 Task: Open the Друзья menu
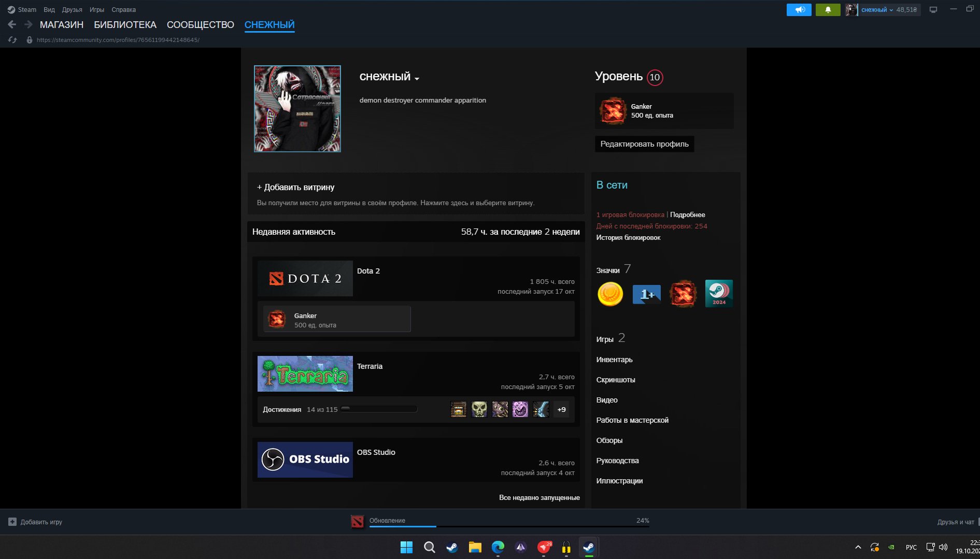[72, 10]
